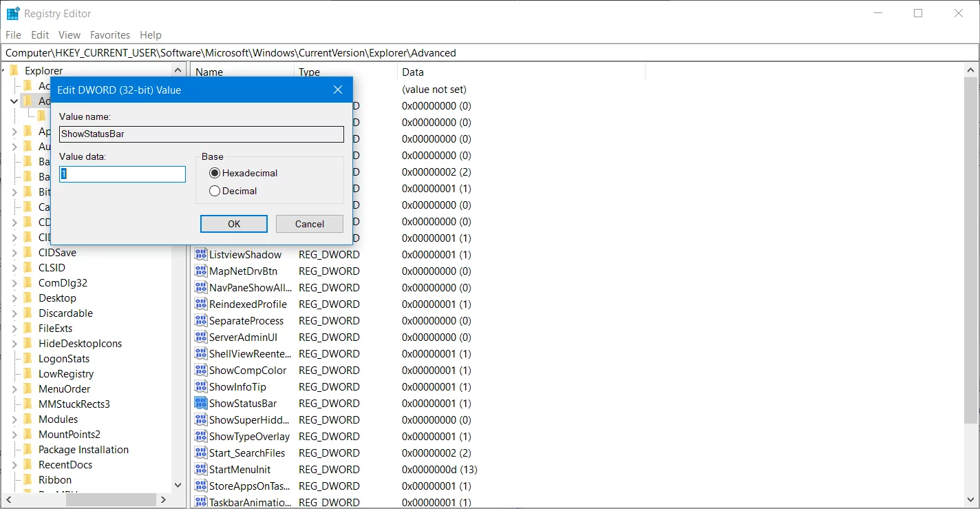
Task: Click the Ribbon folder icon
Action: point(28,479)
